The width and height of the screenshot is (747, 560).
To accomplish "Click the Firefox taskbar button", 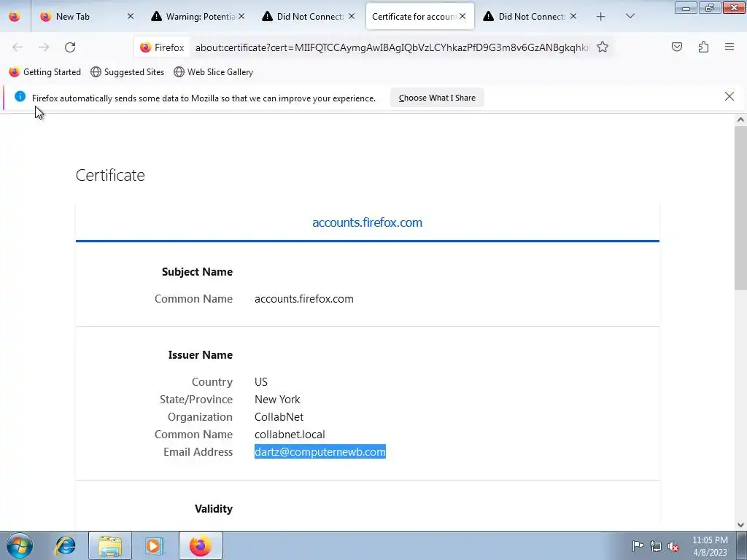I will point(200,545).
